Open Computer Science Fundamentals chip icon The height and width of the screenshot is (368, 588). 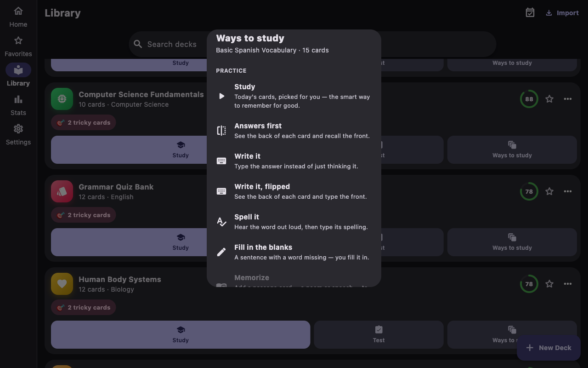click(x=62, y=99)
